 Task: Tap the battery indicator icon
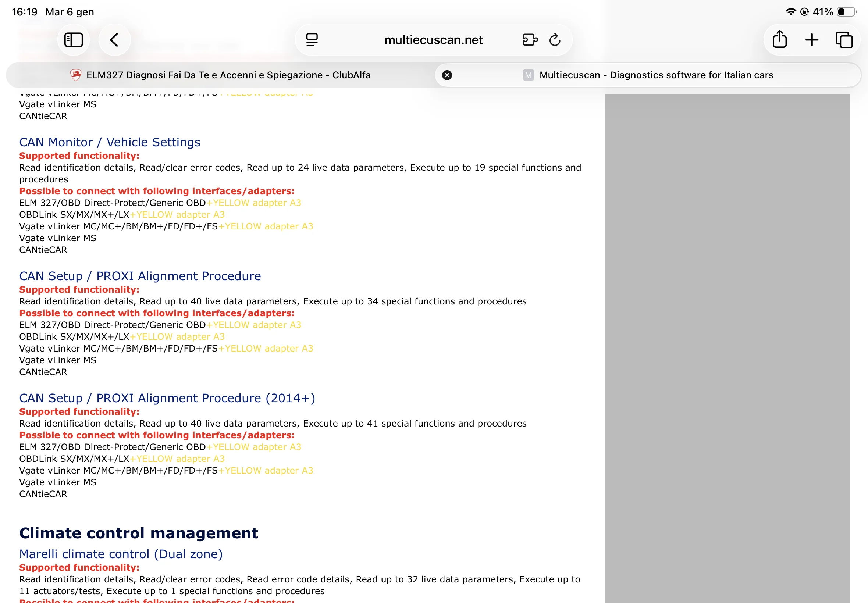pyautogui.click(x=847, y=12)
